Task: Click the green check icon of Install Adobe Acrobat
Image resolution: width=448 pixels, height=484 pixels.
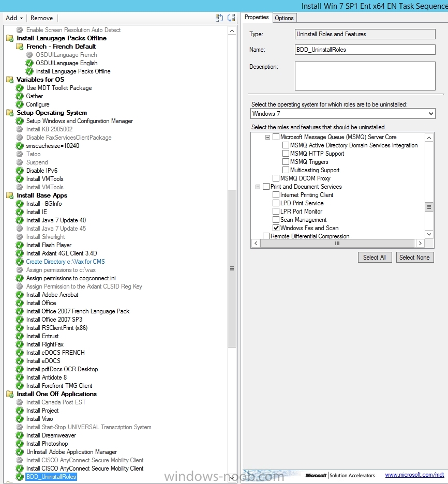Action: point(20,295)
